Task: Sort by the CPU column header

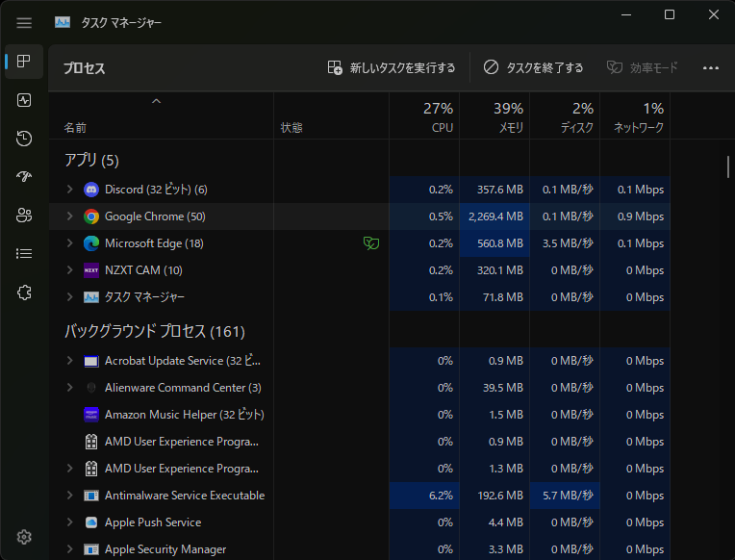Action: 424,115
